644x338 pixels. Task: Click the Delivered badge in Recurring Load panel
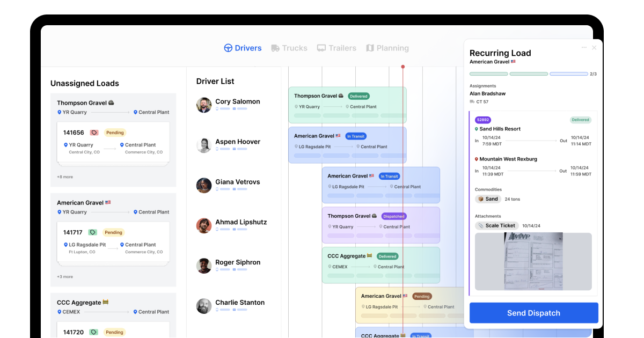tap(580, 120)
